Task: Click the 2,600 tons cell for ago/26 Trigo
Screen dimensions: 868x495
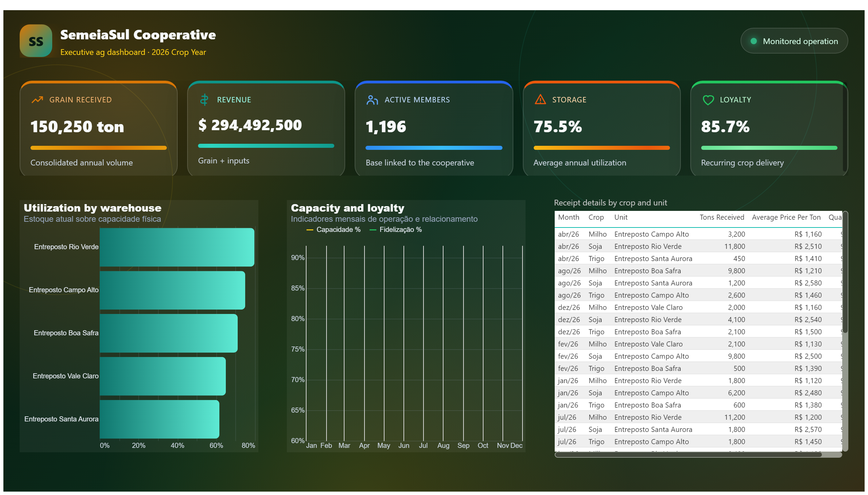Action: 736,295
